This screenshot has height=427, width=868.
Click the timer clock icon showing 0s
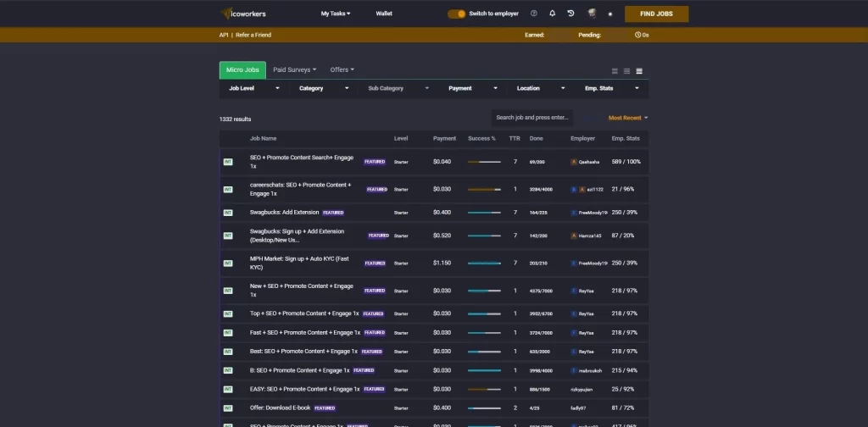(x=637, y=35)
